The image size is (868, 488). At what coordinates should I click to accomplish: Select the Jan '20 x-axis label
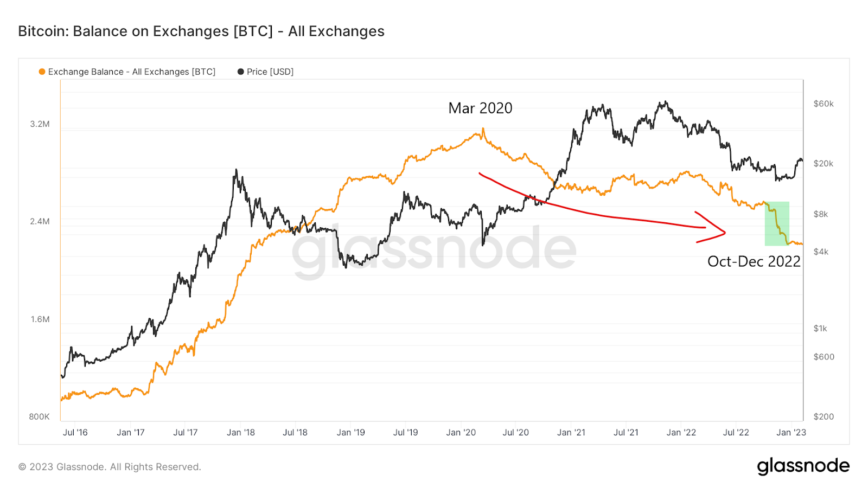click(461, 433)
